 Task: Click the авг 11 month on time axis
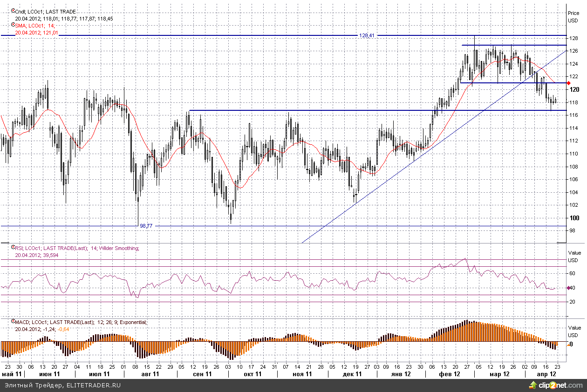pos(150,374)
